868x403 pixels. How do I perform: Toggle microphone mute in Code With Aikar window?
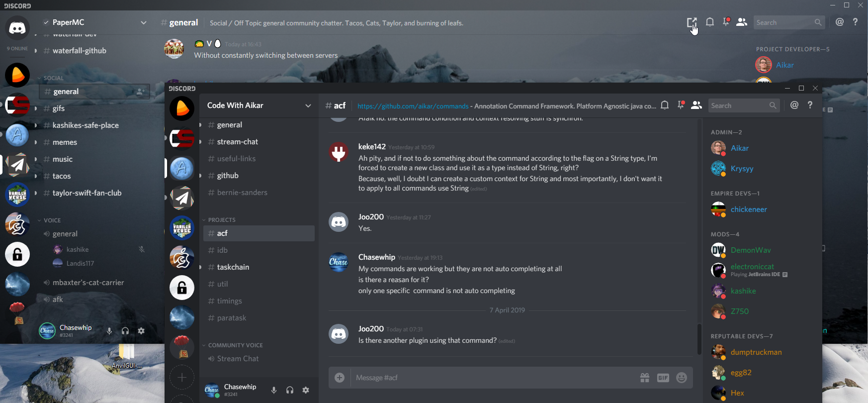coord(274,390)
